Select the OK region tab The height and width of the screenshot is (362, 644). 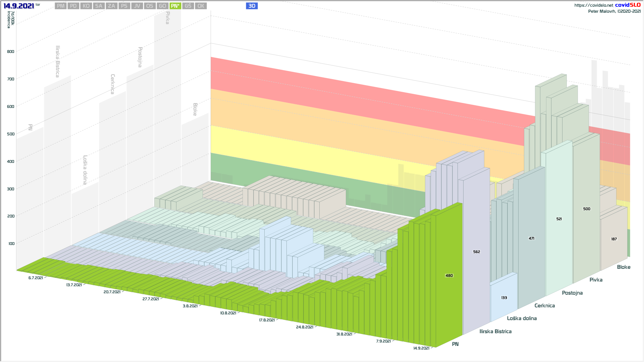201,6
